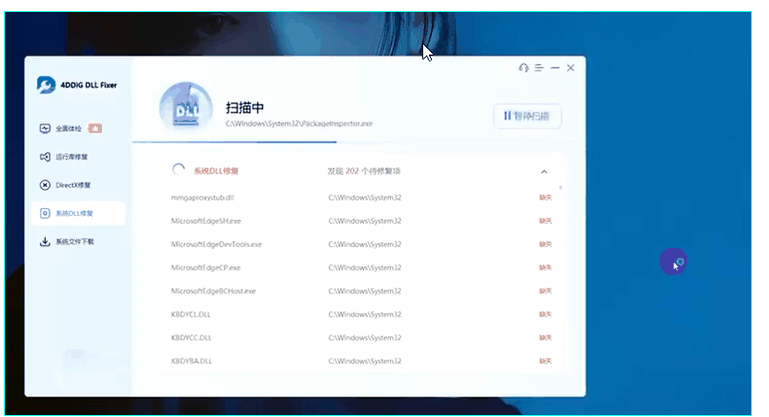Minimize the 4DDiG DLL Fixer window
Screen dimensions: 769x417
coord(555,68)
